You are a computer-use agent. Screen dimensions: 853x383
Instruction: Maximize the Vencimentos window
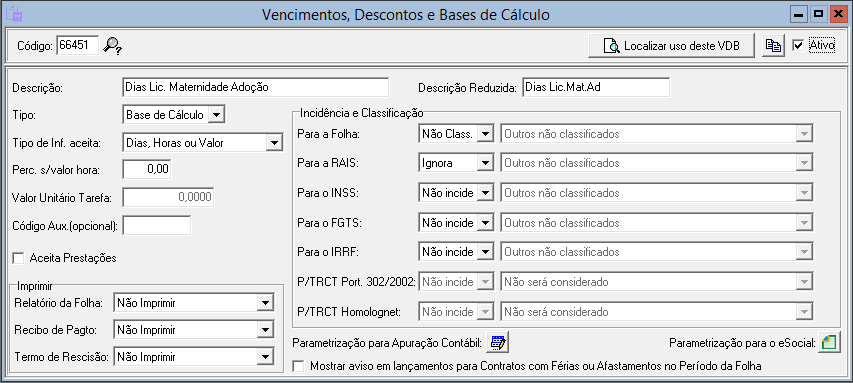pyautogui.click(x=818, y=15)
